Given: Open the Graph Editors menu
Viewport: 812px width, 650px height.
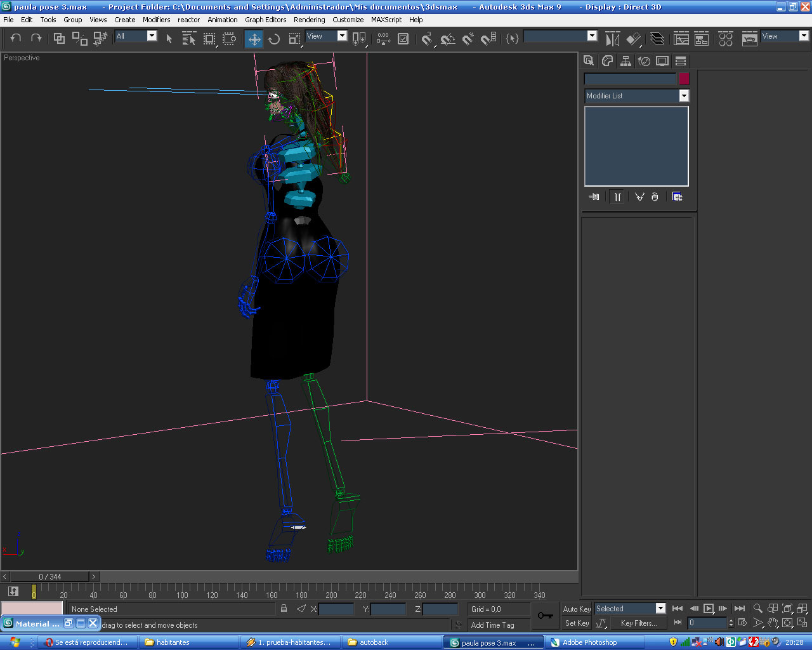Looking at the screenshot, I should click(x=265, y=20).
